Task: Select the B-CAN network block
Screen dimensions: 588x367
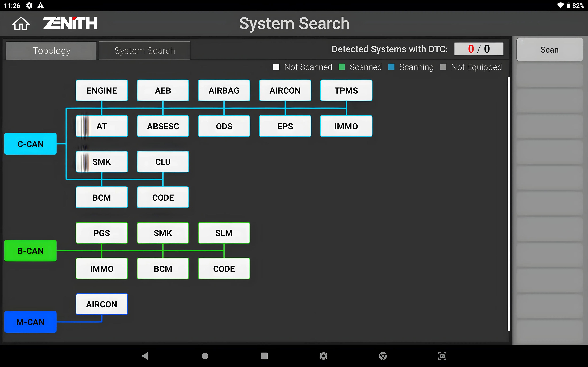Action: coord(31,251)
